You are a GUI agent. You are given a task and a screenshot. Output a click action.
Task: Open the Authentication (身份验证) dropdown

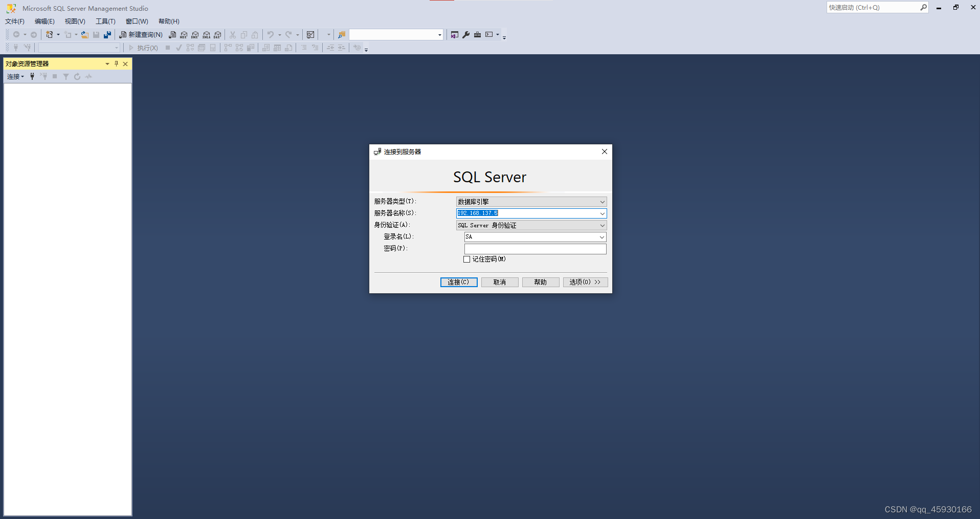tap(531, 225)
